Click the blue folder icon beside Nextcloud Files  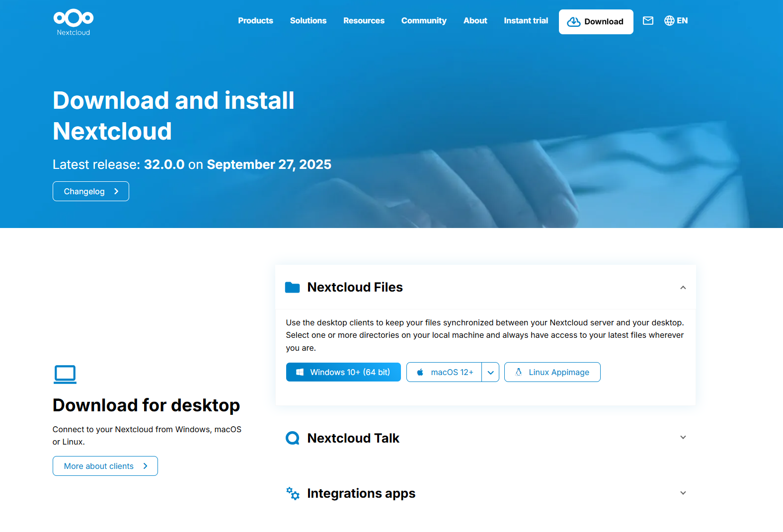[x=292, y=288]
